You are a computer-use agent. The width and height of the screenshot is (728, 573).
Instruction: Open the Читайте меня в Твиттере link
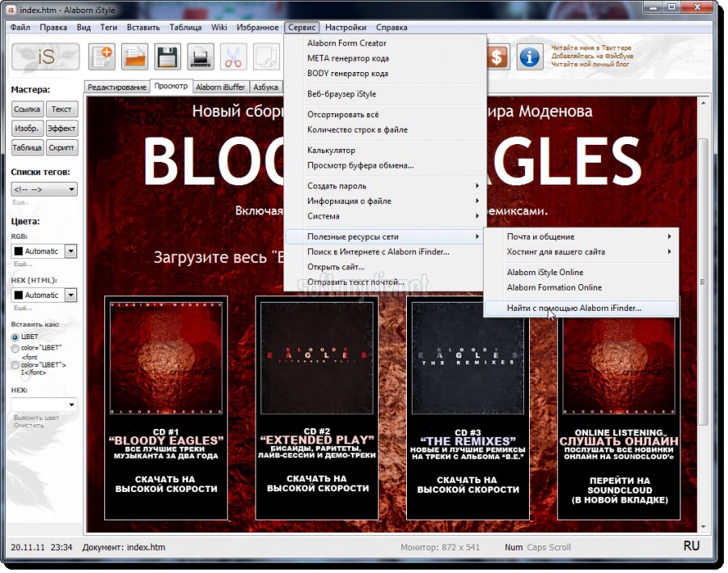pyautogui.click(x=591, y=48)
